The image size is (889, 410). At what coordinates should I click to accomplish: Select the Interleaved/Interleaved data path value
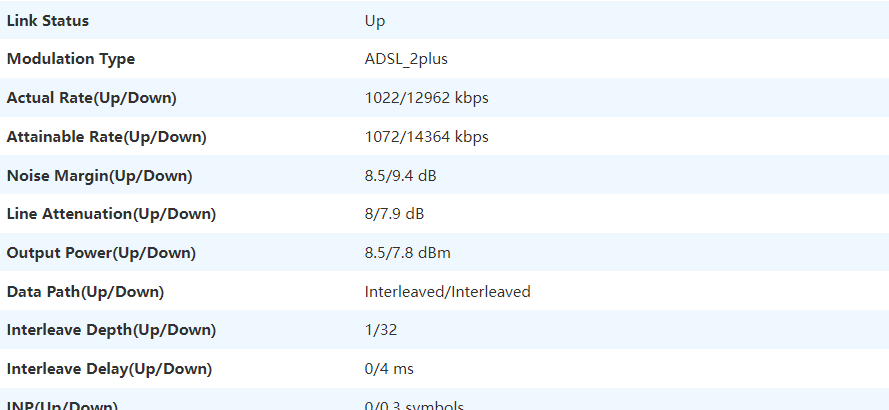447,292
